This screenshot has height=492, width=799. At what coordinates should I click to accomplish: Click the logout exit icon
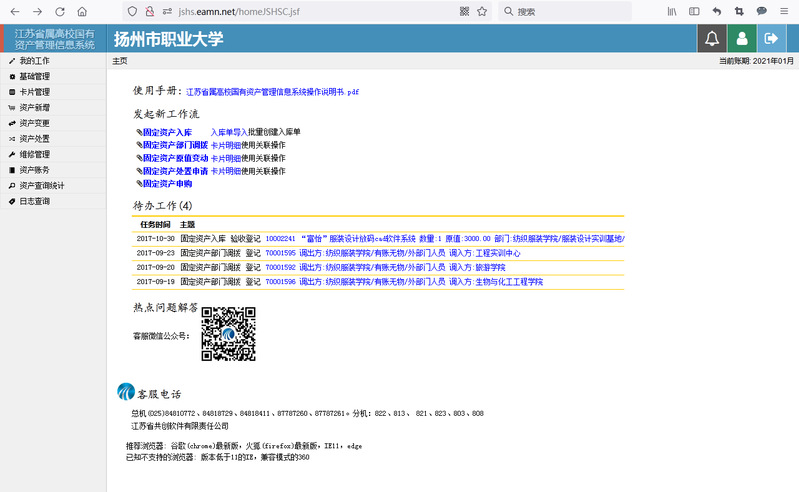point(771,39)
